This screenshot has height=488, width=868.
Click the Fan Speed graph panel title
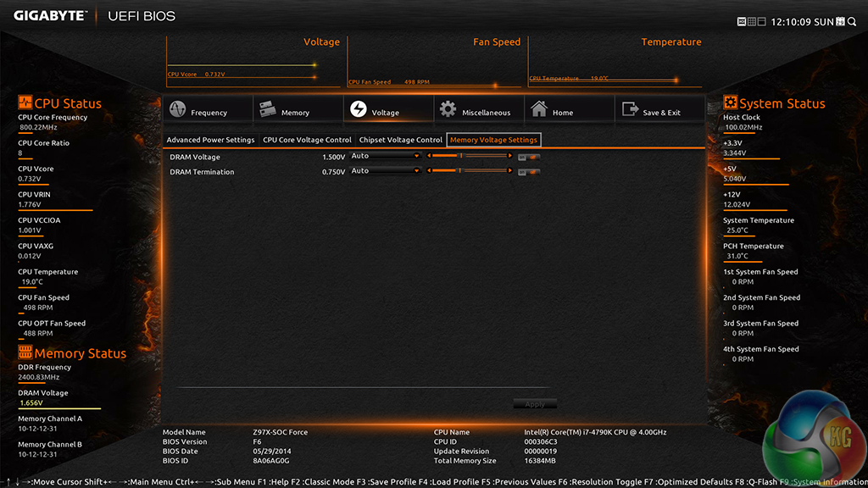tap(497, 42)
